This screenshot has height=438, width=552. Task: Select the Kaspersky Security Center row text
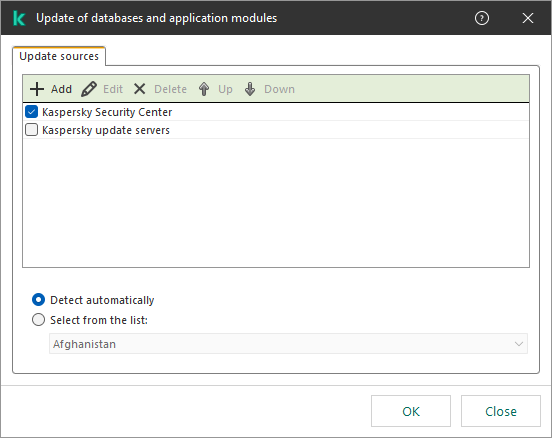point(107,112)
